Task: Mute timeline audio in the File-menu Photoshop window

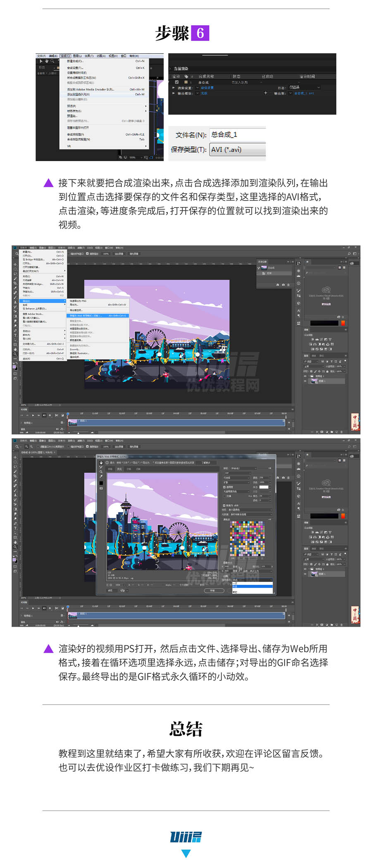Action: 44,415
